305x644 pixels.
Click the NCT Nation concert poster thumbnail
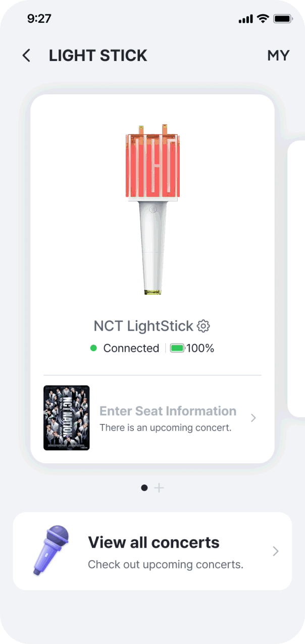click(67, 418)
